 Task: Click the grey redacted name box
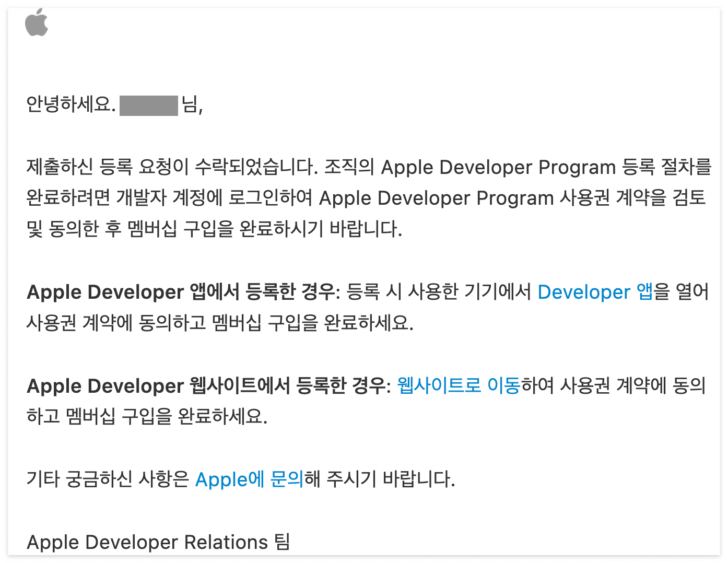(x=149, y=105)
